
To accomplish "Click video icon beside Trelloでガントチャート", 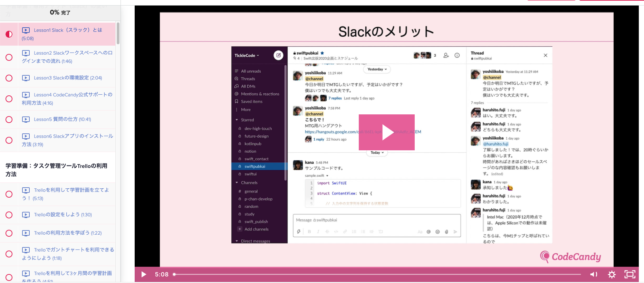I will 26,250.
